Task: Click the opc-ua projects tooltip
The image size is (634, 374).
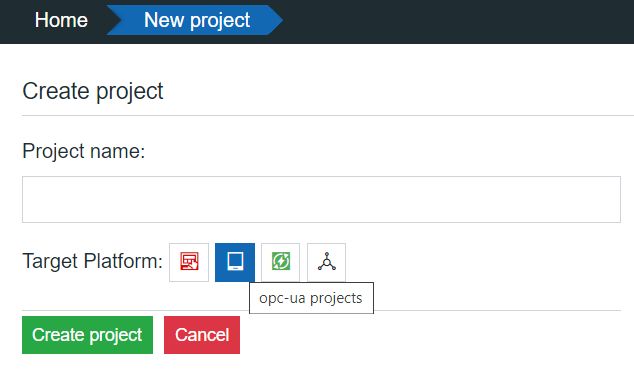Action: pyautogui.click(x=311, y=298)
